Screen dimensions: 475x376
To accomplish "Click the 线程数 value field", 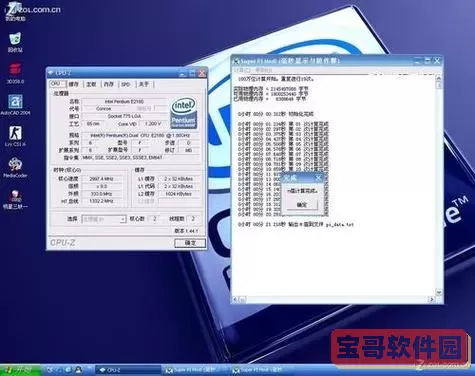I will tap(193, 219).
